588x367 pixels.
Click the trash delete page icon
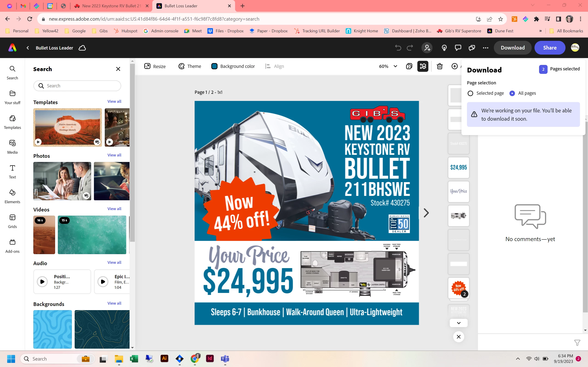pyautogui.click(x=440, y=66)
